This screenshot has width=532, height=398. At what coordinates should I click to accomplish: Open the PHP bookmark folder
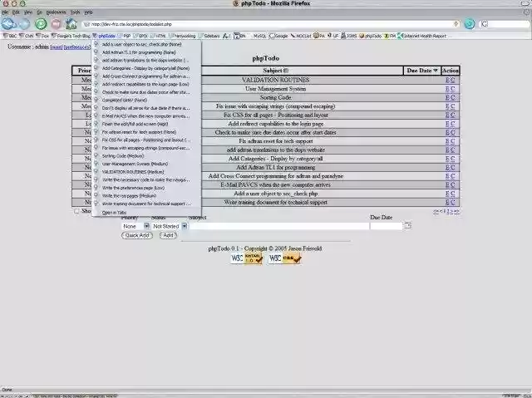pyautogui.click(x=125, y=36)
